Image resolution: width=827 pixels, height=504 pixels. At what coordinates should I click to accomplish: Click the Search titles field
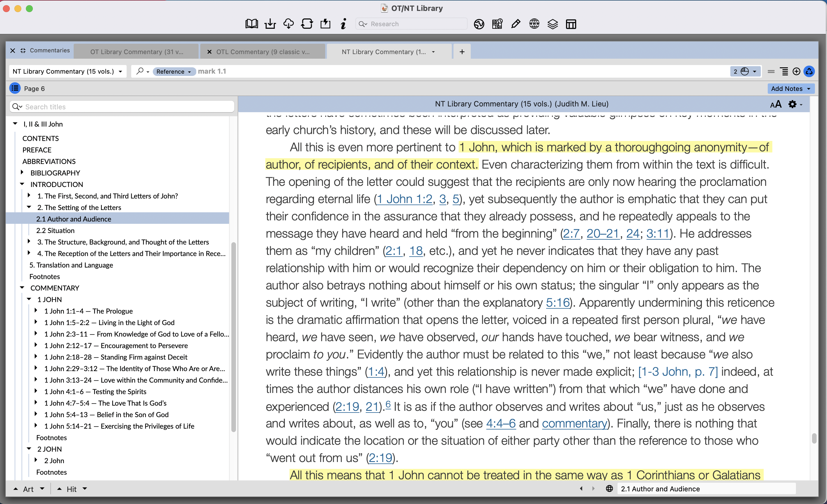(x=127, y=107)
